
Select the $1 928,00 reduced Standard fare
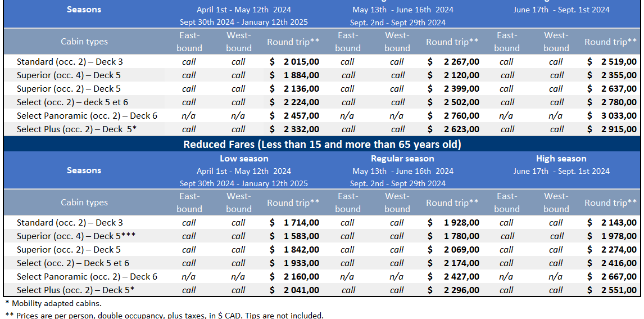pyautogui.click(x=460, y=223)
